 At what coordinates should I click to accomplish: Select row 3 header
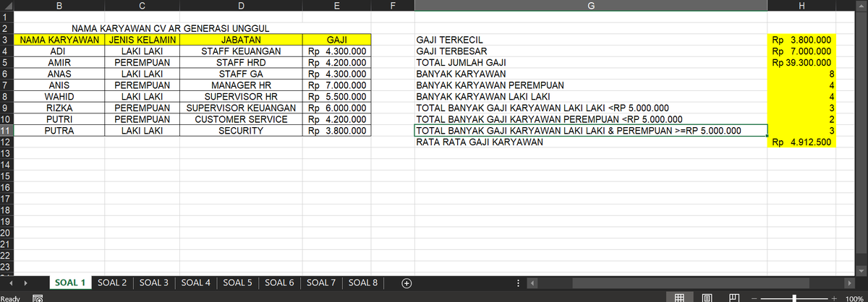point(6,39)
